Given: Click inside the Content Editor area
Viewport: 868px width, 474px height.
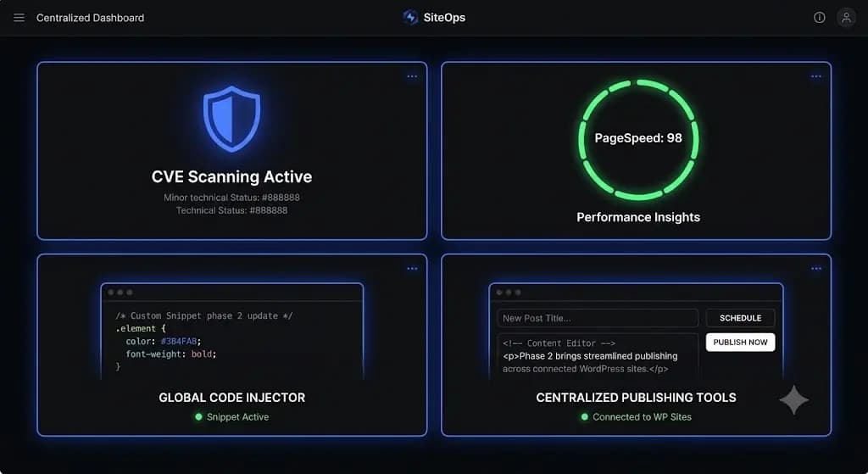Looking at the screenshot, I should tap(598, 356).
